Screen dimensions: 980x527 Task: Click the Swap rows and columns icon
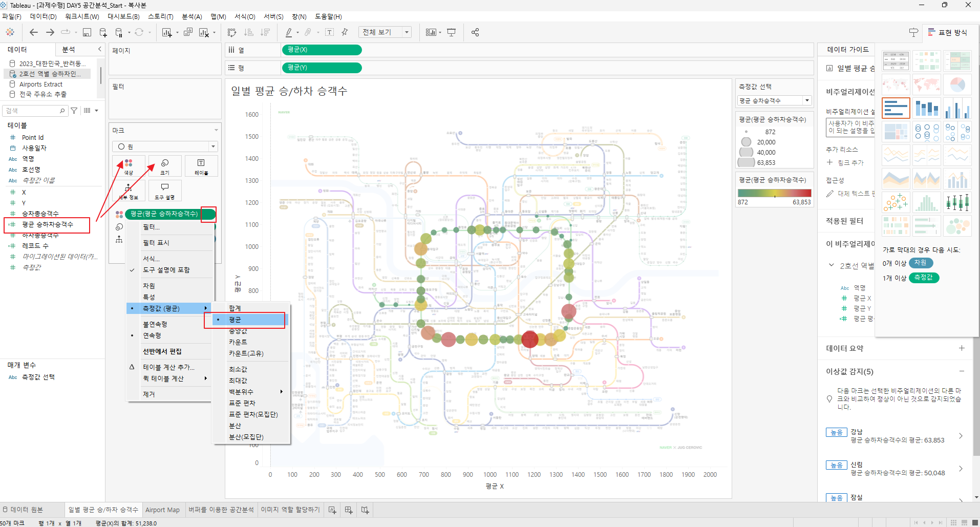232,32
